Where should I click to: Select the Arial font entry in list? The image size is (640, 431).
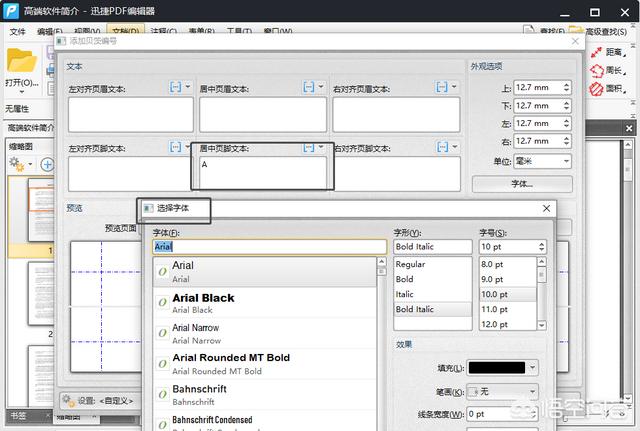pos(264,272)
